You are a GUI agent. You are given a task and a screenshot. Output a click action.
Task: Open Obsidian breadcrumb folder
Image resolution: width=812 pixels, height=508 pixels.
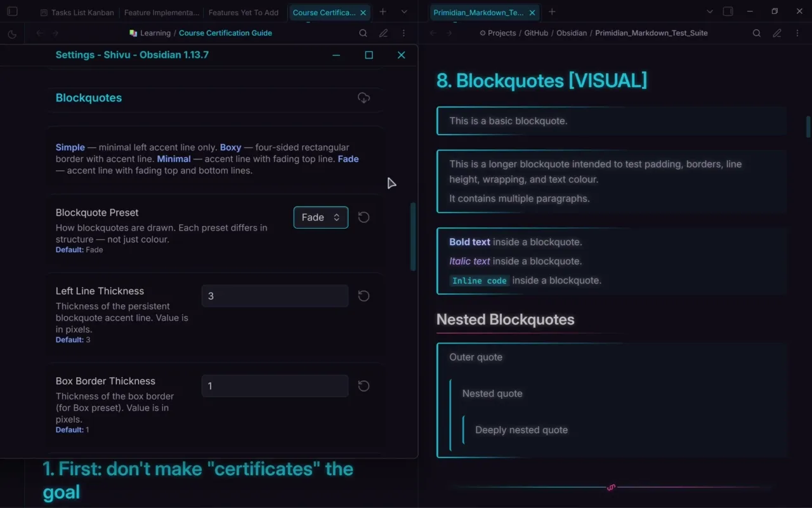(572, 33)
